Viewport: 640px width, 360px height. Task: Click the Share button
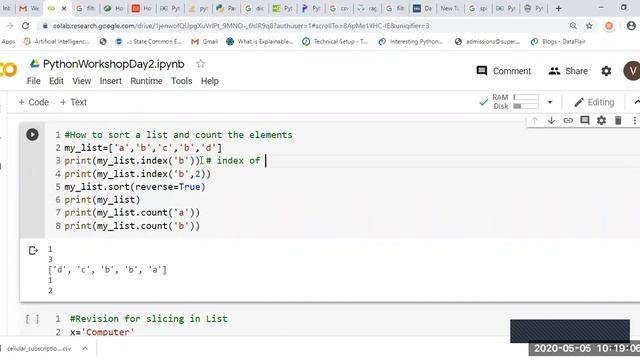568,71
